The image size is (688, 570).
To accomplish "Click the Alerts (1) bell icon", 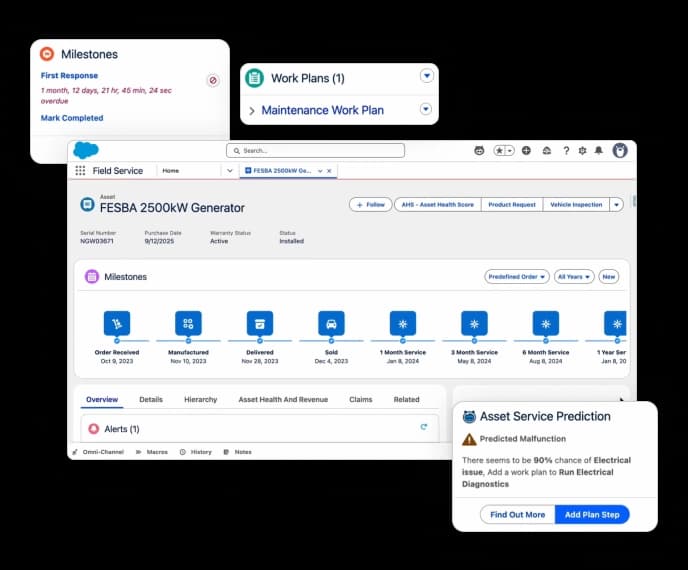I will 93,429.
